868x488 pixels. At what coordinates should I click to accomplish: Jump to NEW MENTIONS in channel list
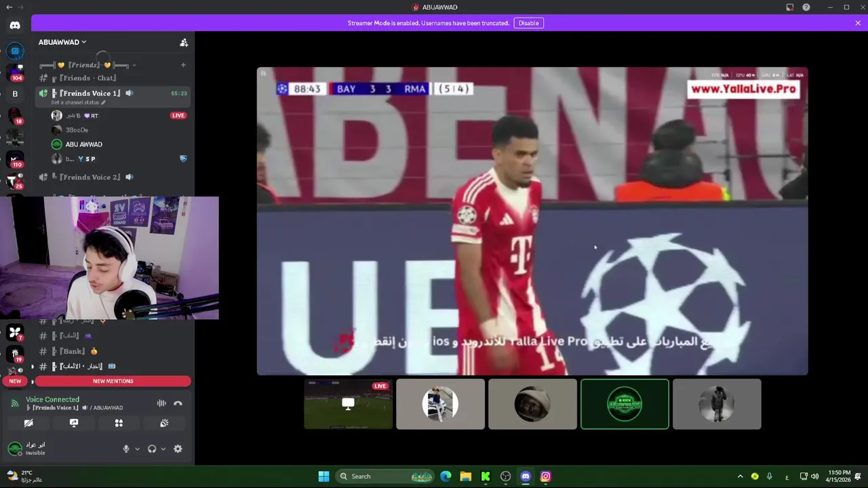(x=113, y=381)
